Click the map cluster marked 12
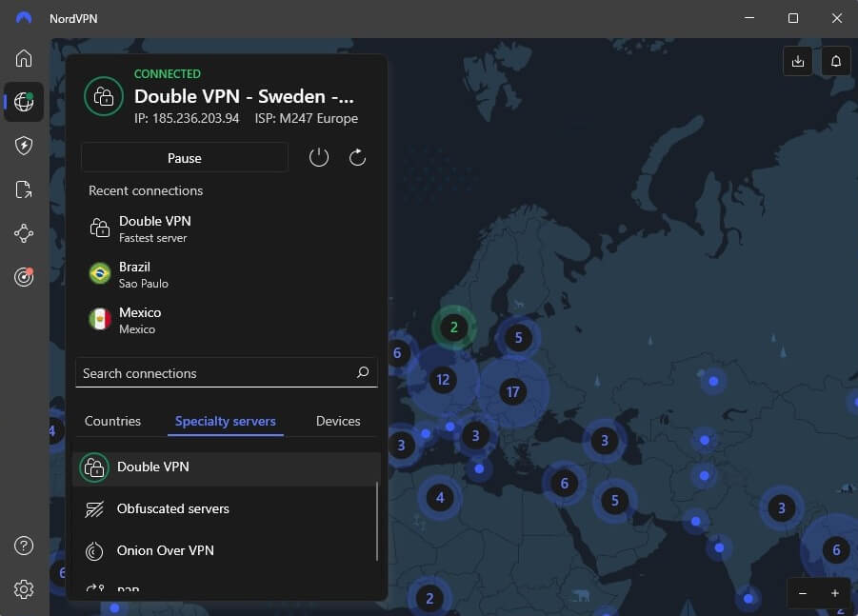This screenshot has height=616, width=858. (443, 379)
